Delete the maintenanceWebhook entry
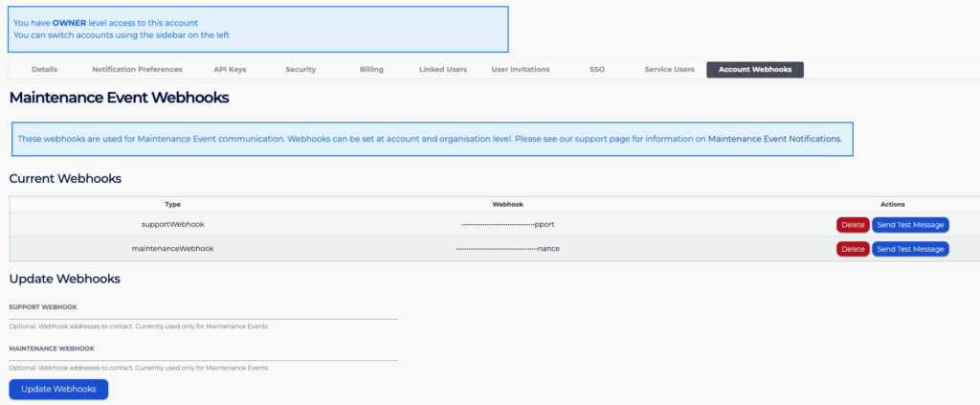This screenshot has width=980, height=405. [x=853, y=249]
